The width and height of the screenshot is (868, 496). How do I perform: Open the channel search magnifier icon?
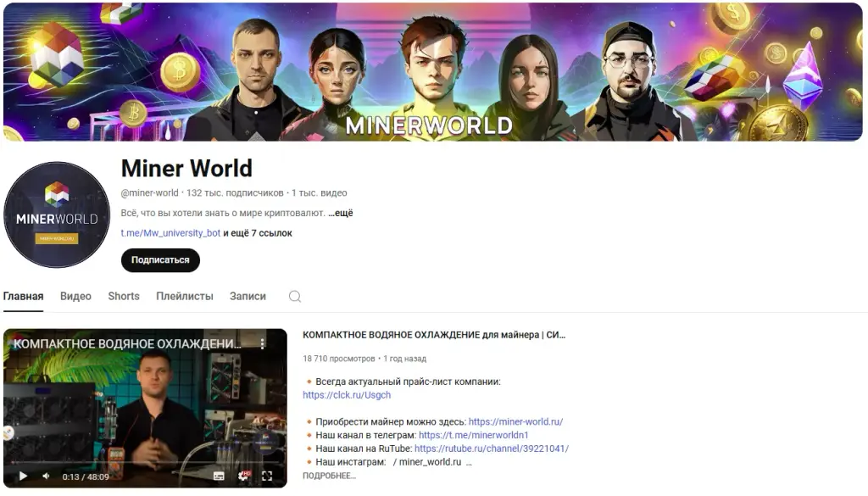(x=295, y=296)
